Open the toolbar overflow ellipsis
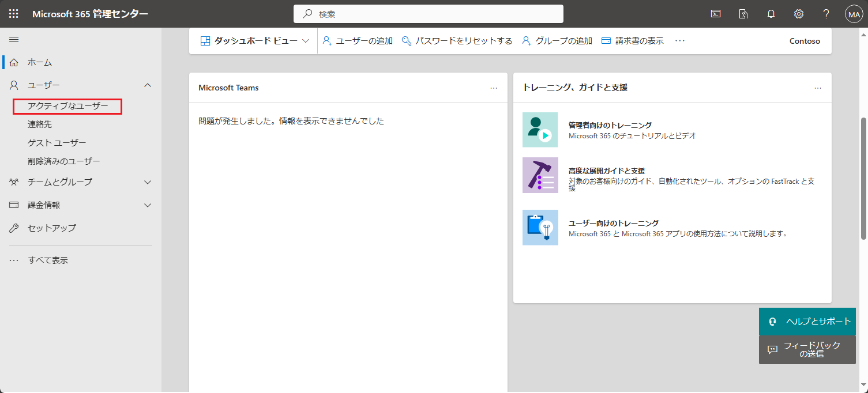868x393 pixels. click(680, 41)
